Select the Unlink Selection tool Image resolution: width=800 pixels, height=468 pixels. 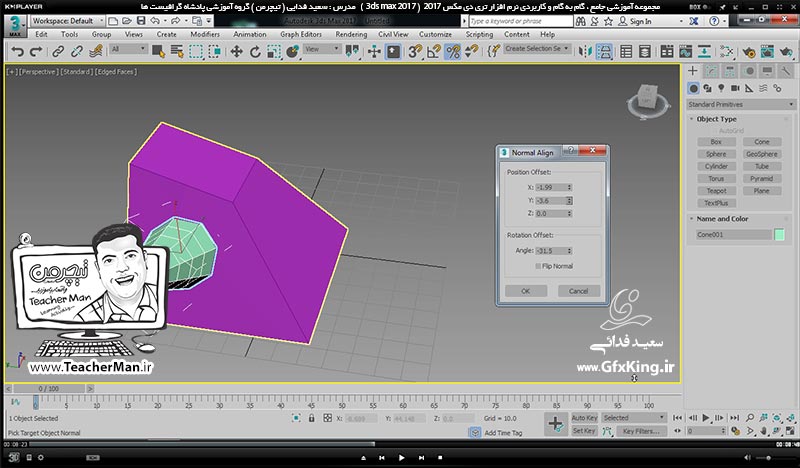77,52
